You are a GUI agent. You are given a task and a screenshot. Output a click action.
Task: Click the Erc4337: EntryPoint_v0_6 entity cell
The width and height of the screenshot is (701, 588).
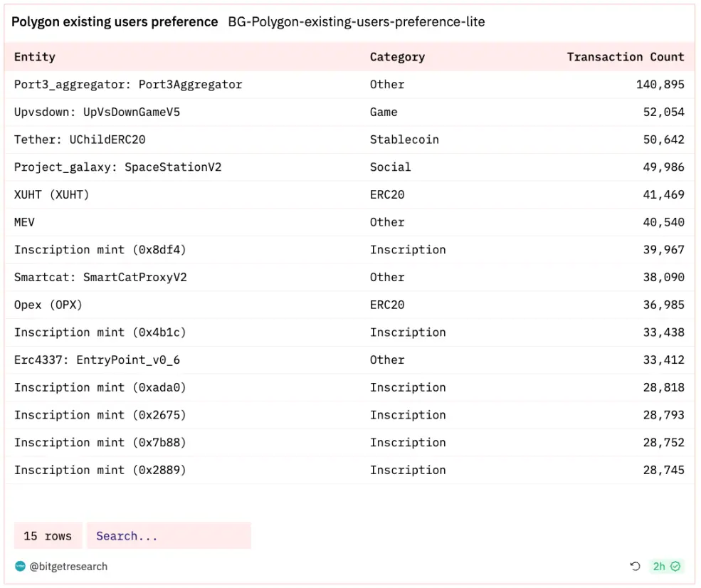click(97, 360)
